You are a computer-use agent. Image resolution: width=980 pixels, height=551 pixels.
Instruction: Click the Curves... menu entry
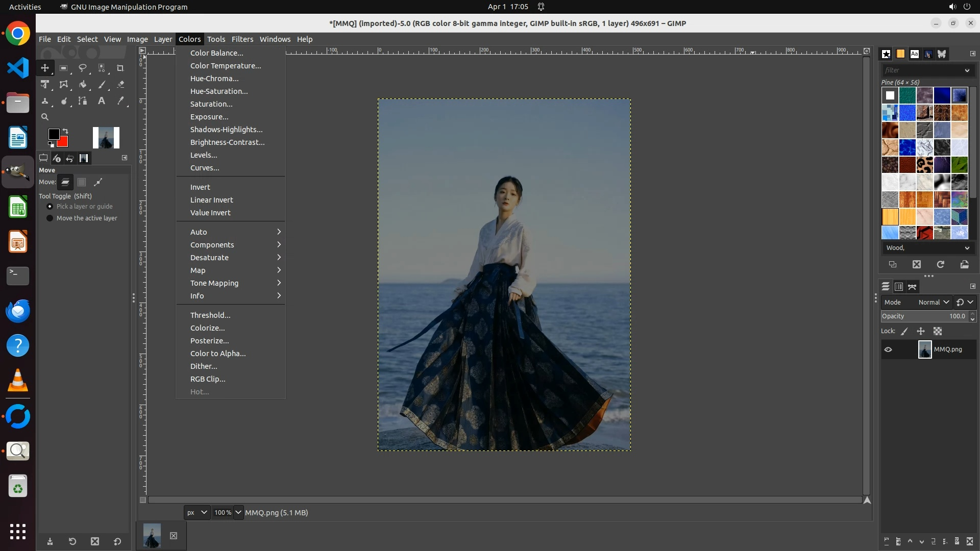coord(205,168)
